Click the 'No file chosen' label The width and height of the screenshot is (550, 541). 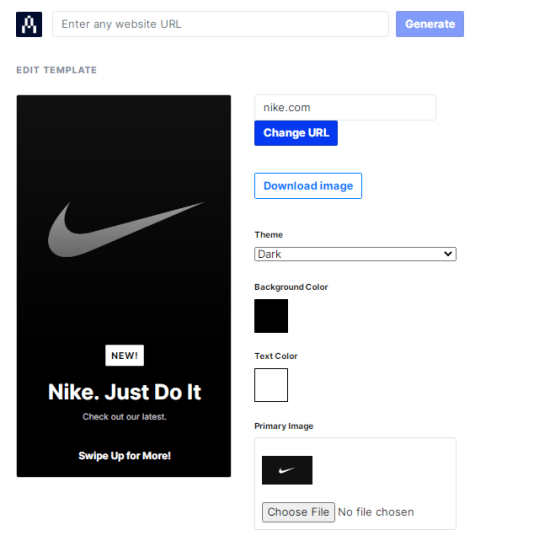pos(376,512)
